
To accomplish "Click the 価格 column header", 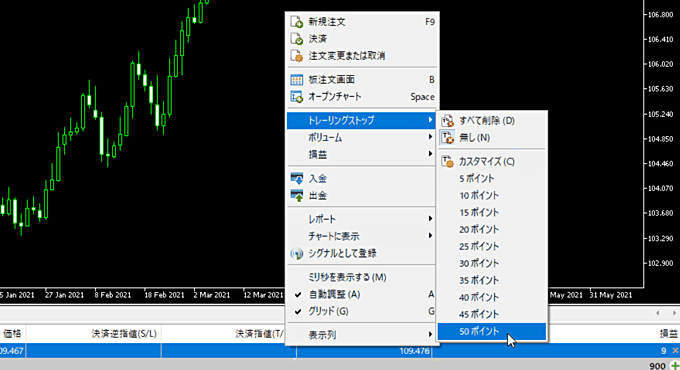I will pyautogui.click(x=12, y=334).
